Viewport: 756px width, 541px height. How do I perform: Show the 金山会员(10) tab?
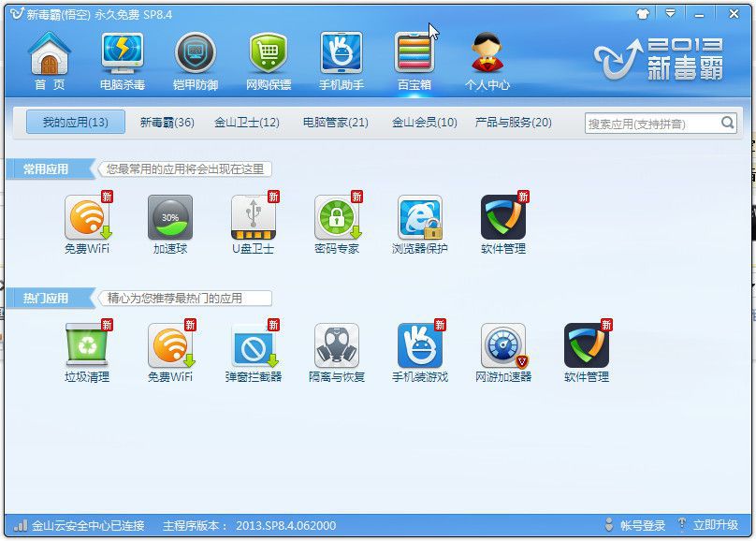[x=424, y=123]
